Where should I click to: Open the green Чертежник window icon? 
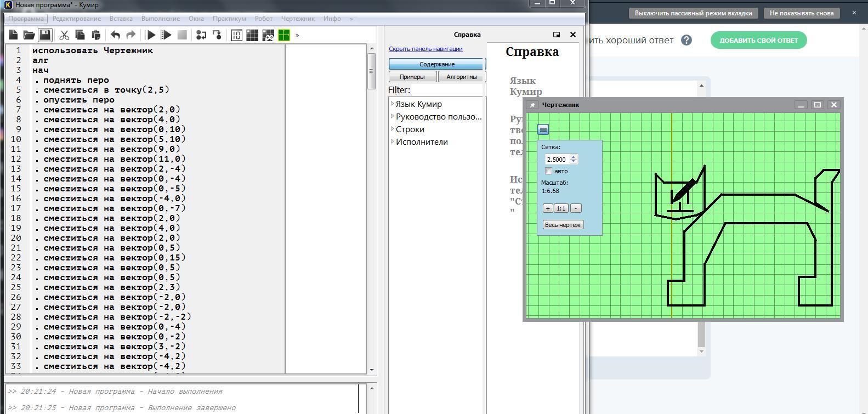point(284,35)
